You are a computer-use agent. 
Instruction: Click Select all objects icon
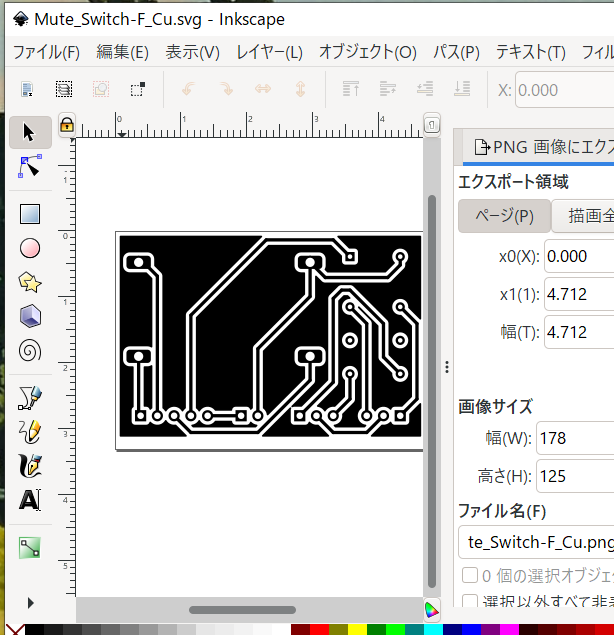tap(27, 89)
